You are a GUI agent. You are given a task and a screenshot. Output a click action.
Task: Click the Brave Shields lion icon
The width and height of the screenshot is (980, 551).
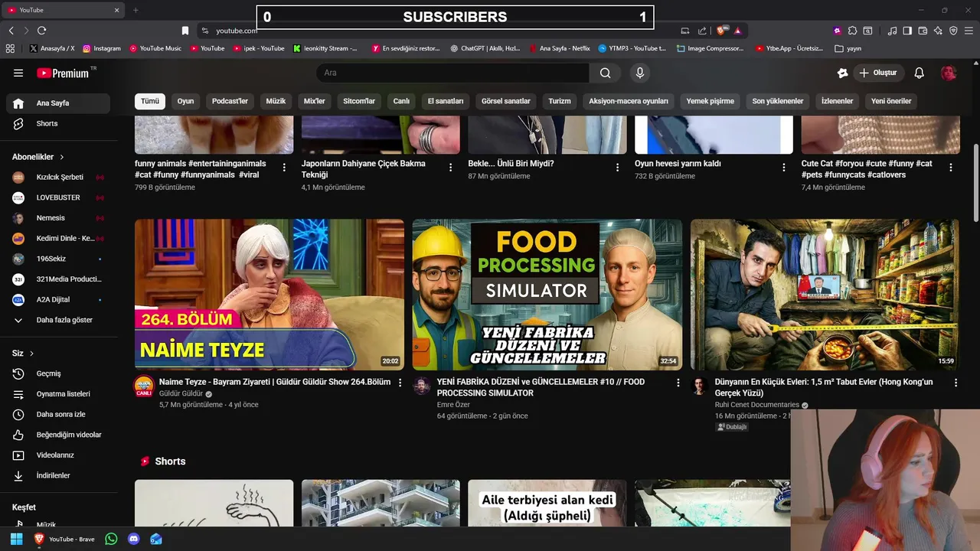click(721, 31)
